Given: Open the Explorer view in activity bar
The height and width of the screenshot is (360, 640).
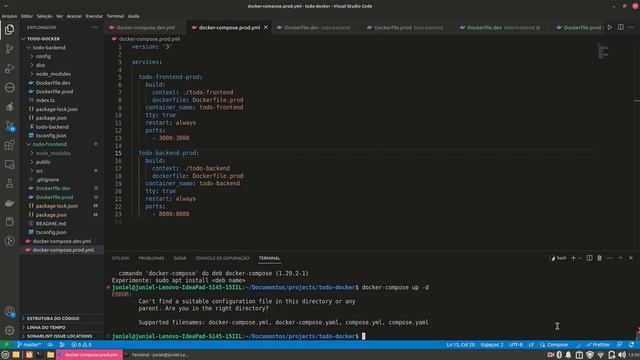Looking at the screenshot, I should [x=9, y=29].
